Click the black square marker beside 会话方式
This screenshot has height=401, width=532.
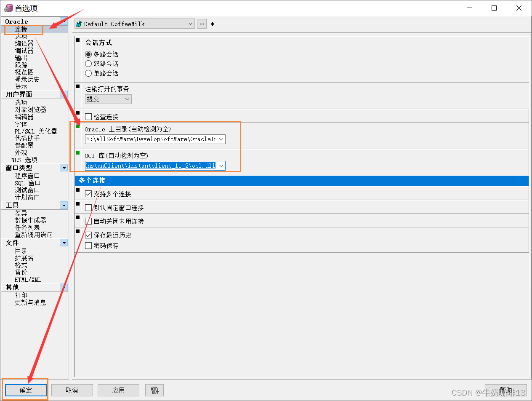(77, 39)
